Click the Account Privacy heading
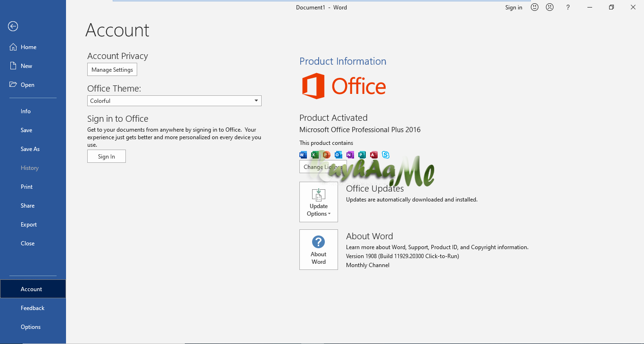 click(117, 56)
